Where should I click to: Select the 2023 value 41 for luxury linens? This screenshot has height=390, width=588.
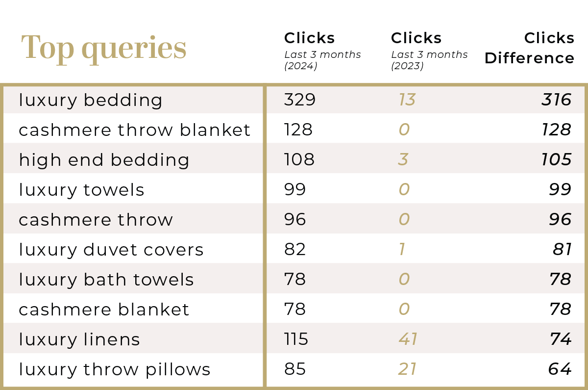pos(408,339)
